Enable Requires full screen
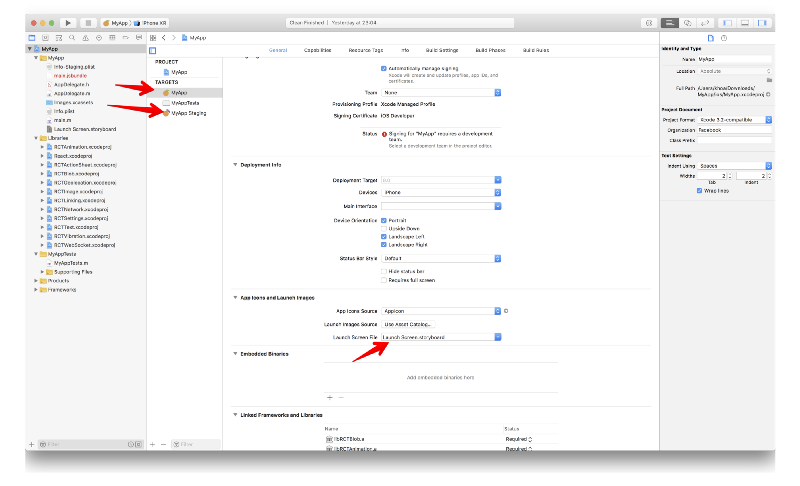This screenshot has width=800, height=486. 384,280
